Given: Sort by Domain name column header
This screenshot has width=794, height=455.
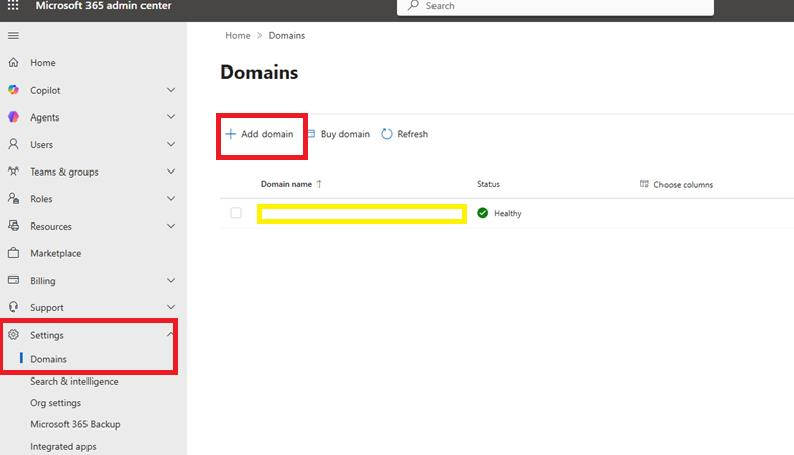Looking at the screenshot, I should 286,184.
